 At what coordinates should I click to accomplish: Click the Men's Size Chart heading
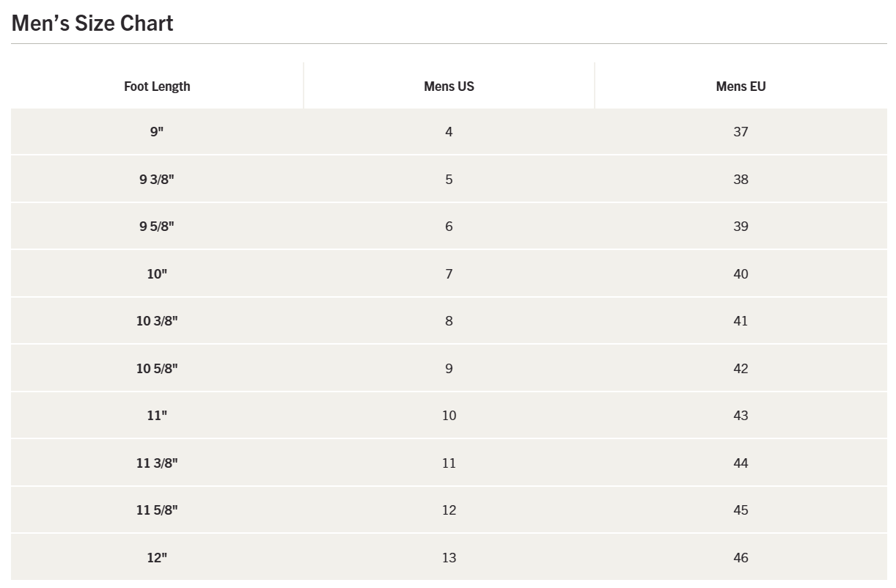[x=92, y=23]
